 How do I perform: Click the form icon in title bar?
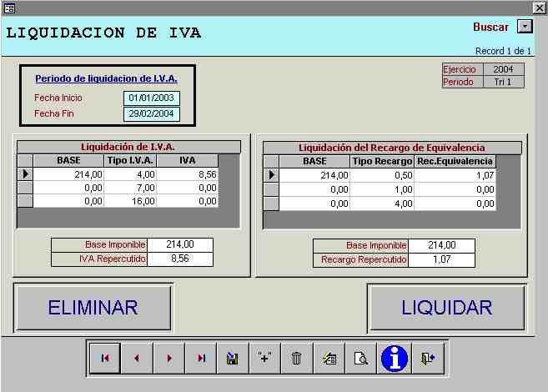8,8
